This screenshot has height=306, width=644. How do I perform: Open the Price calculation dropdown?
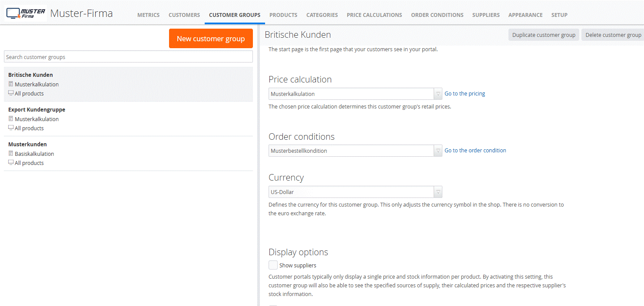(x=438, y=94)
